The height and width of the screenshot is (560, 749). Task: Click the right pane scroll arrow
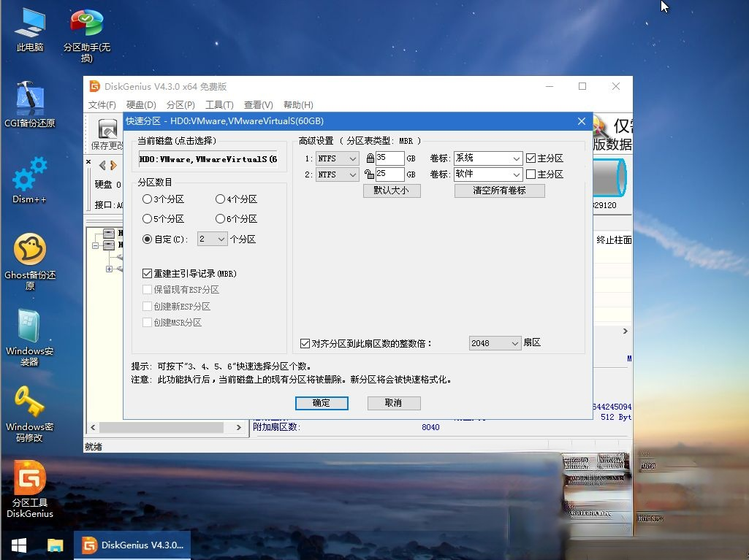pyautogui.click(x=626, y=331)
